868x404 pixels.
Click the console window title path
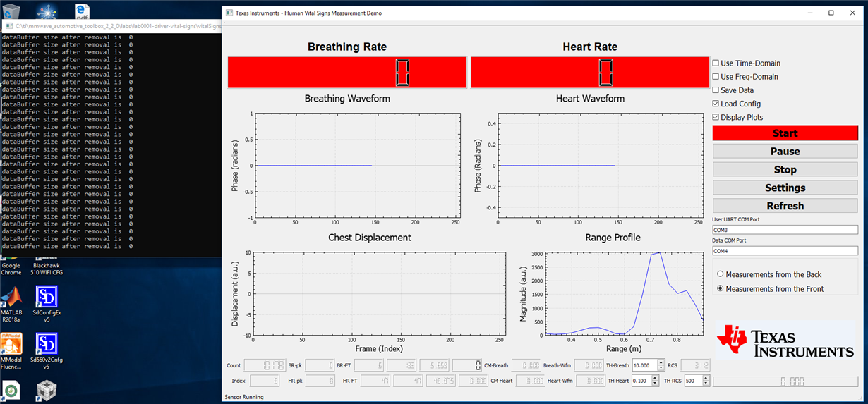[118, 26]
